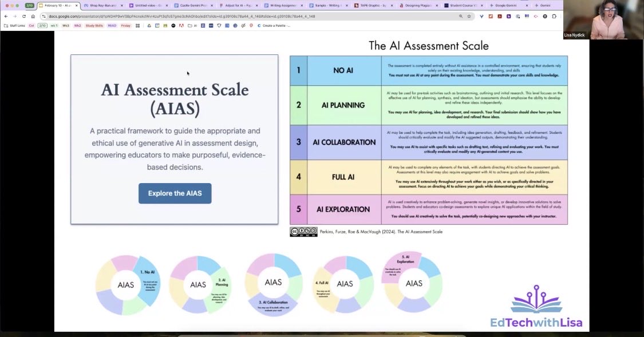The width and height of the screenshot is (644, 337).
Task: Click the Perkins, Furze, Roe & MacVaugh citation
Action: (381, 232)
